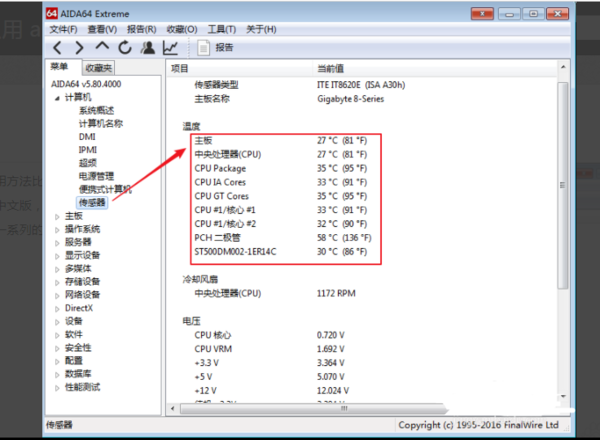
Task: Click the horizontal scrollbar left arrow
Action: point(173,409)
